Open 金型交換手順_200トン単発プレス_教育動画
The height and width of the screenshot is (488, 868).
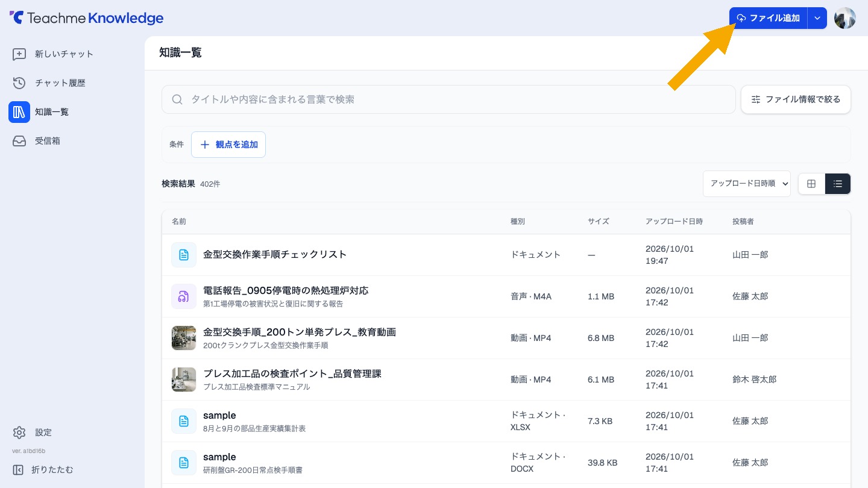(x=300, y=332)
